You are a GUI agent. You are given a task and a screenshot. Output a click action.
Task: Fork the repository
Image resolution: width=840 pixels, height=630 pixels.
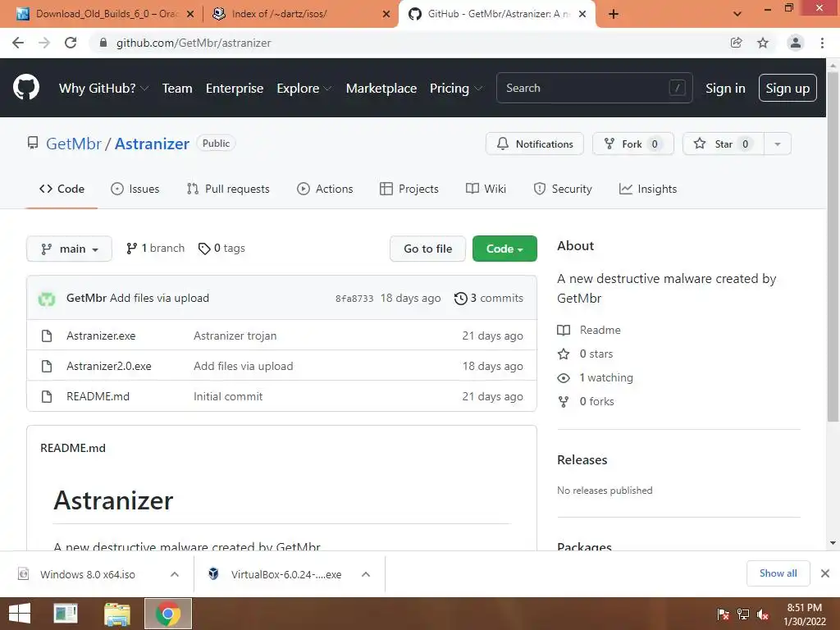(x=632, y=144)
